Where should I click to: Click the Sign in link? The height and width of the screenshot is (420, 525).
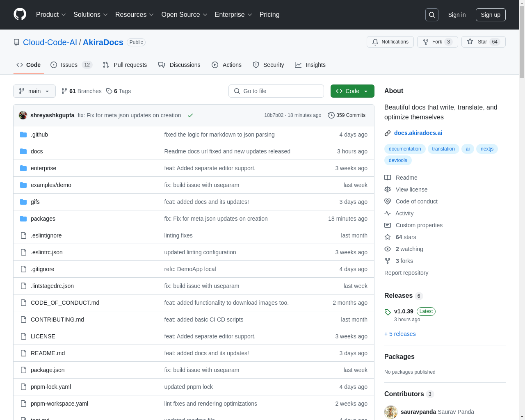(x=457, y=15)
